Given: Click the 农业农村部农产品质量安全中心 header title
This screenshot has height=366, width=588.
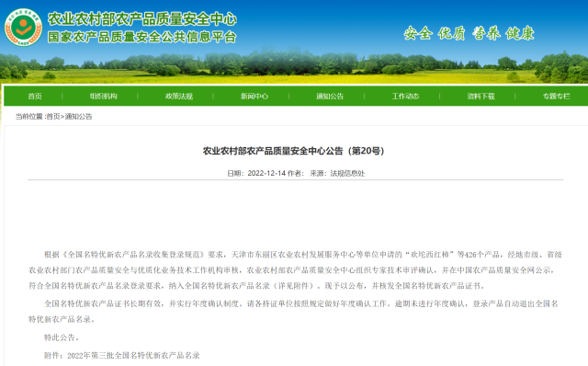Looking at the screenshot, I should tap(142, 18).
